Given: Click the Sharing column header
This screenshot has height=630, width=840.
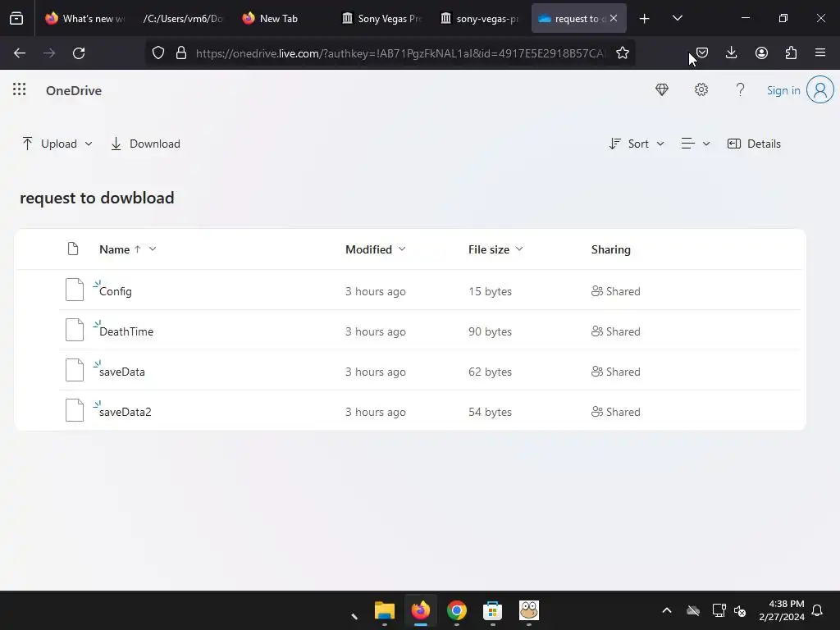Looking at the screenshot, I should tap(610, 249).
